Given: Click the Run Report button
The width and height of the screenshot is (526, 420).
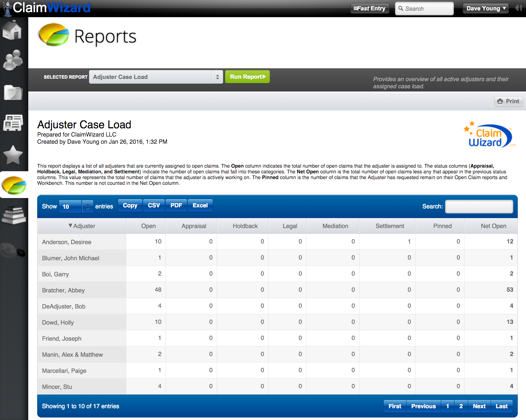Looking at the screenshot, I should (x=247, y=76).
